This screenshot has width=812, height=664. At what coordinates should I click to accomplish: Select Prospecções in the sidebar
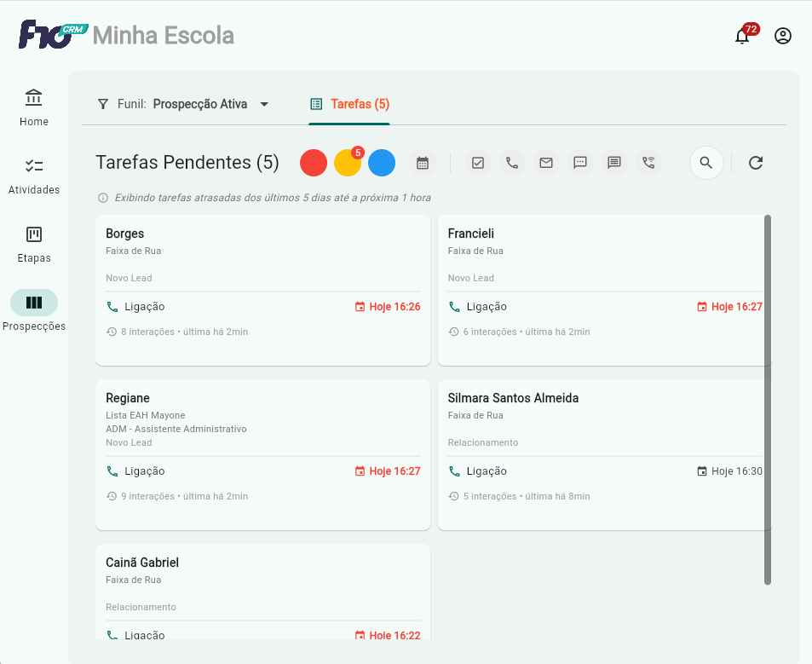point(34,312)
